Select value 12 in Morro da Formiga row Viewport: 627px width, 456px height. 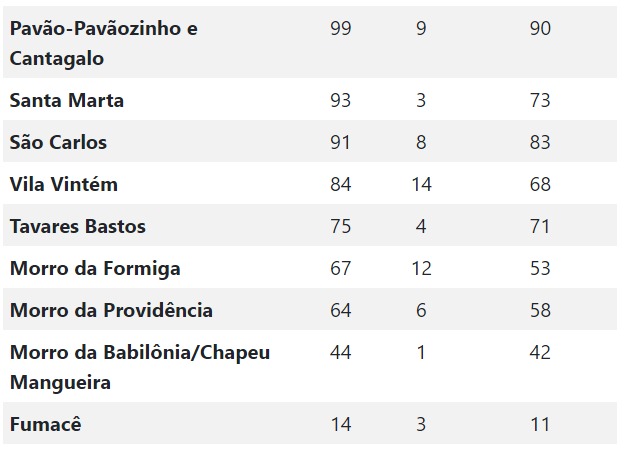(x=421, y=268)
